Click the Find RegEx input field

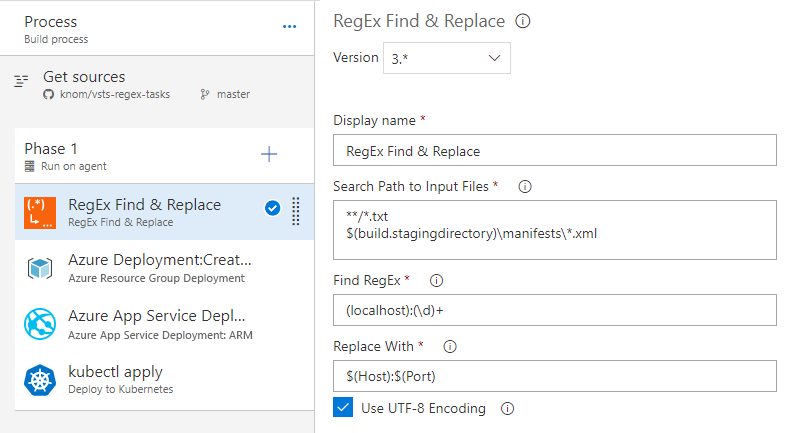(554, 310)
